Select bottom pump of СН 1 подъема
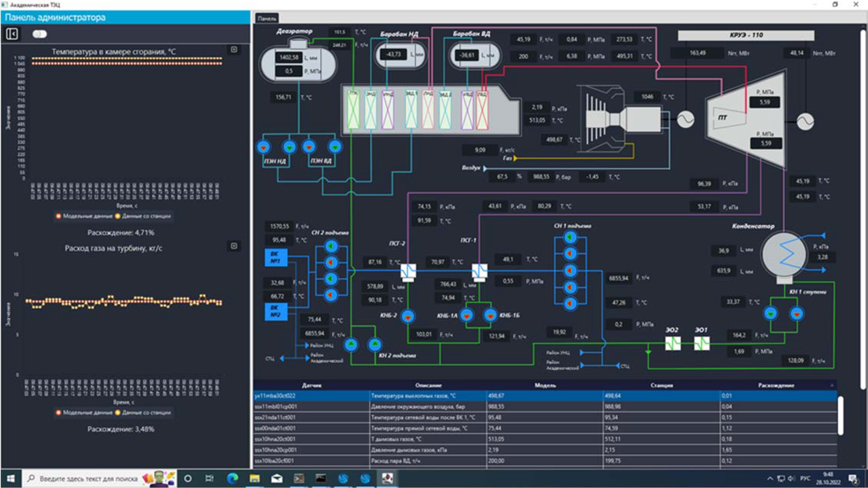The image size is (868, 488). coord(571,303)
